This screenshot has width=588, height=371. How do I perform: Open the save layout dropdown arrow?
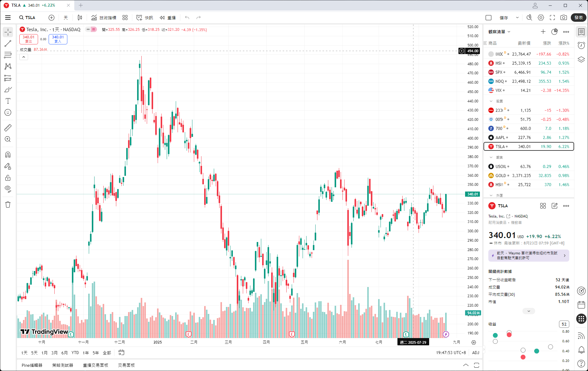point(517,18)
